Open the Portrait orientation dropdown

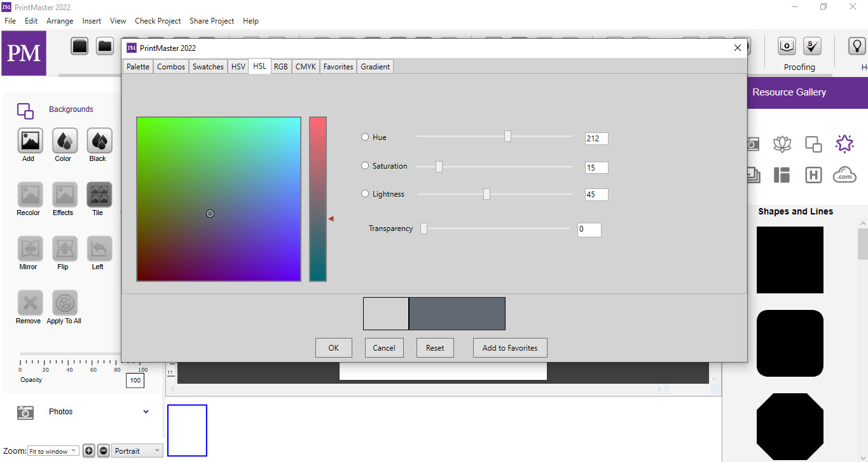[137, 451]
